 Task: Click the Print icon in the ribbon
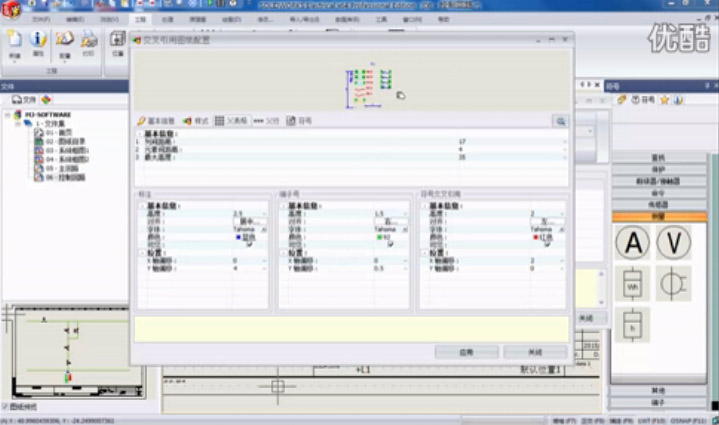pos(89,39)
